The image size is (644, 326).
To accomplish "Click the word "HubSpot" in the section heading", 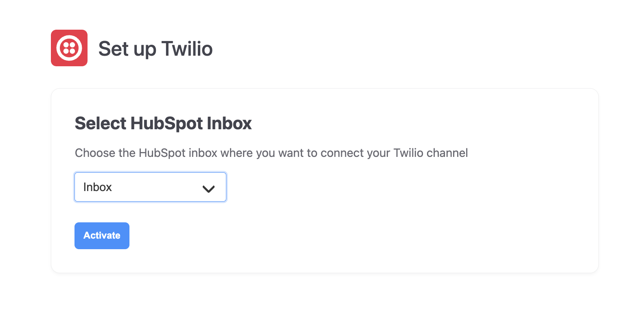I will 166,123.
